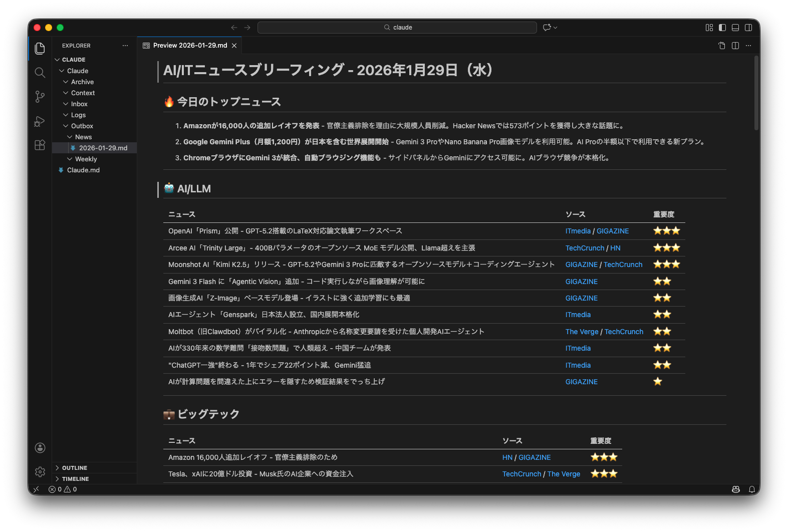This screenshot has height=532, width=788.
Task: Expand the OUTLINE section
Action: coord(75,468)
